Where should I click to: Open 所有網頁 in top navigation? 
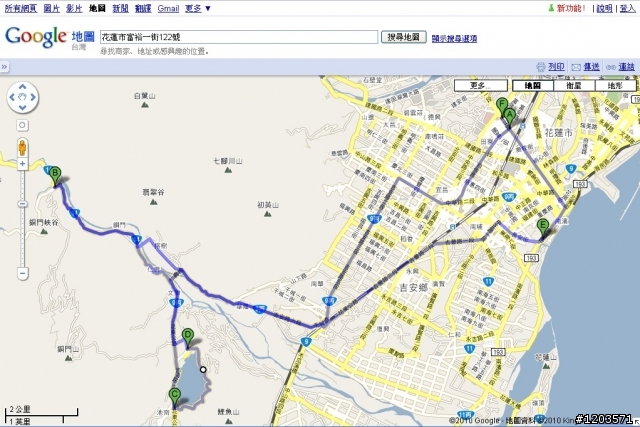[21, 8]
